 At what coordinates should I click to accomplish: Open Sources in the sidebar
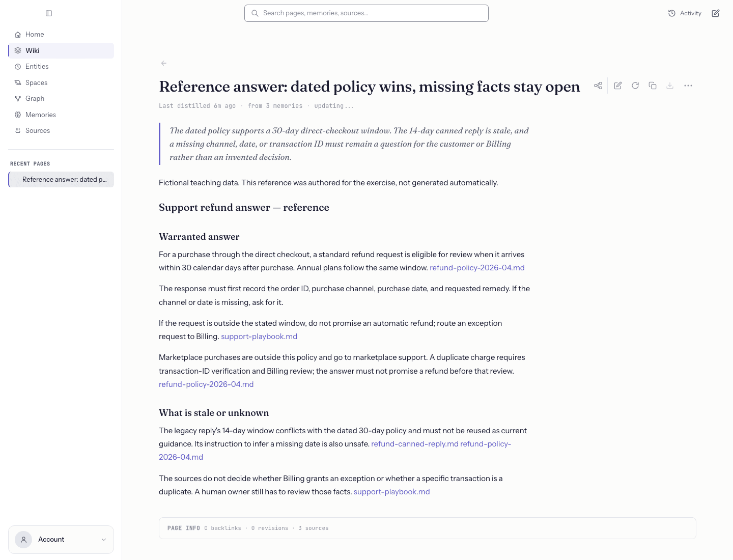pyautogui.click(x=61, y=131)
